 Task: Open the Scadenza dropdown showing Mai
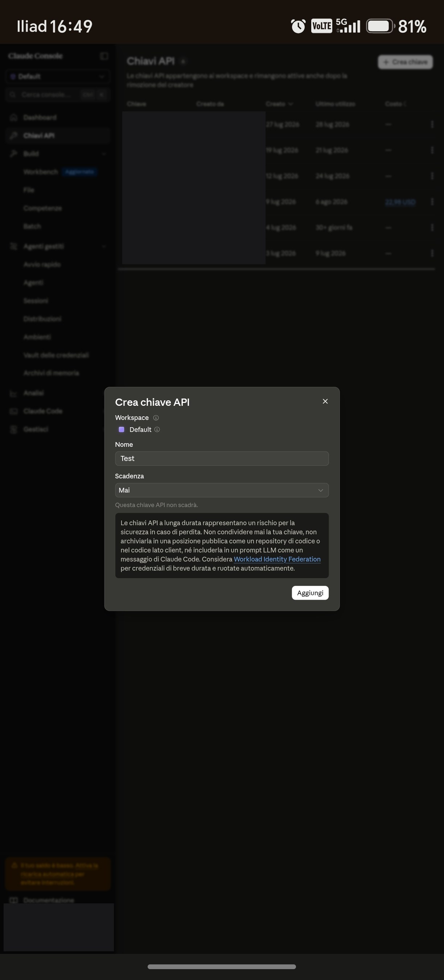tap(222, 490)
